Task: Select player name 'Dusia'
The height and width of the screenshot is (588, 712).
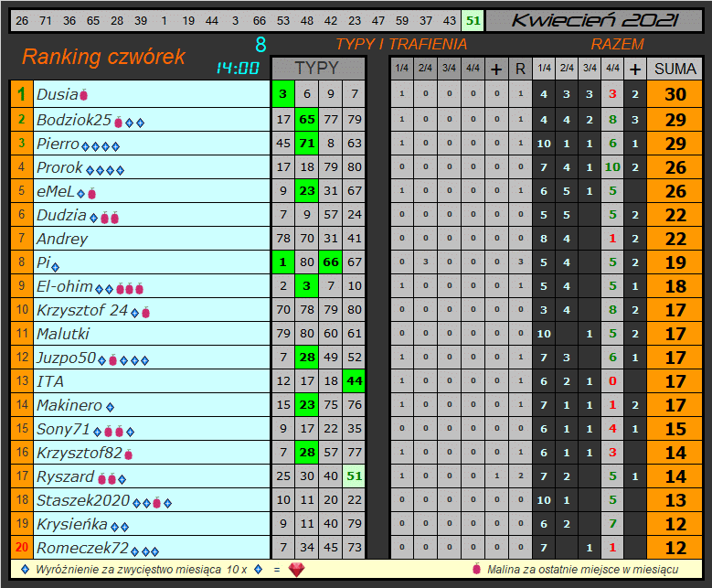Action: 58,94
